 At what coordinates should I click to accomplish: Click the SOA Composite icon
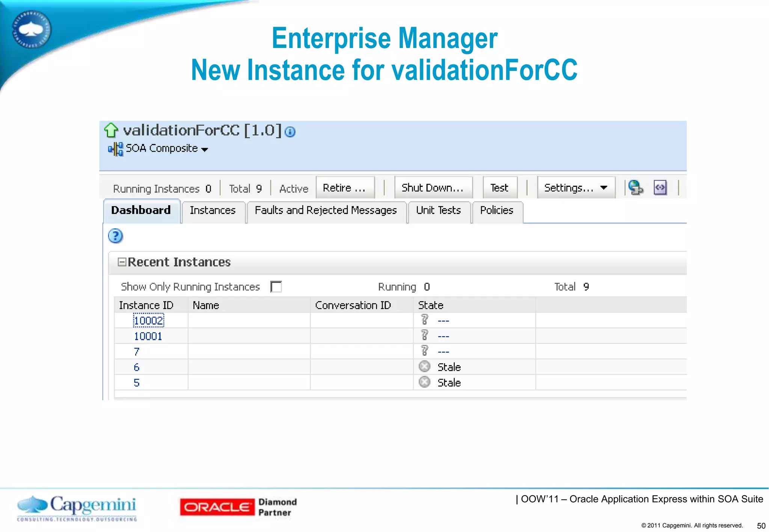click(x=115, y=149)
